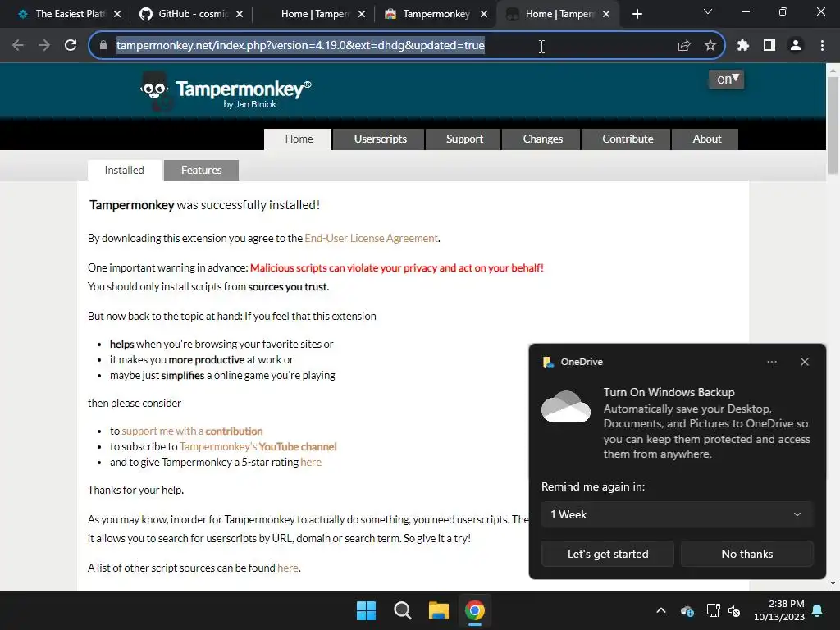Screen dimensions: 840x630
Task: Click the muted volume tray icon
Action: (734, 610)
